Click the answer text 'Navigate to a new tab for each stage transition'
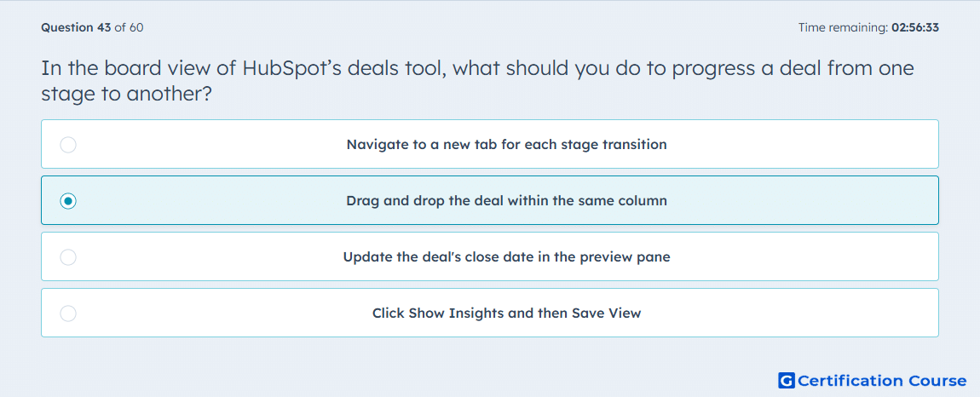The width and height of the screenshot is (980, 397). pyautogui.click(x=507, y=145)
